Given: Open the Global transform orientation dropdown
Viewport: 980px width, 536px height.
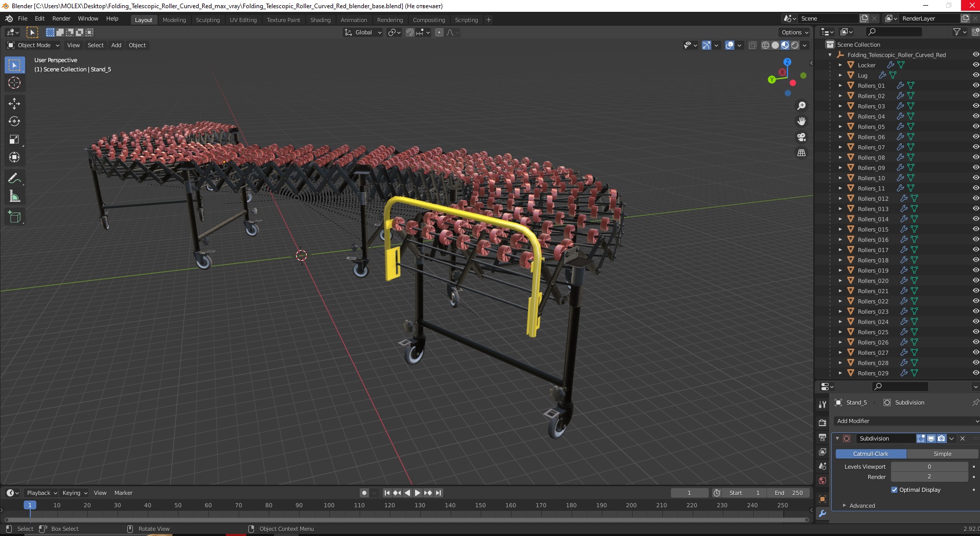Looking at the screenshot, I should [x=363, y=32].
